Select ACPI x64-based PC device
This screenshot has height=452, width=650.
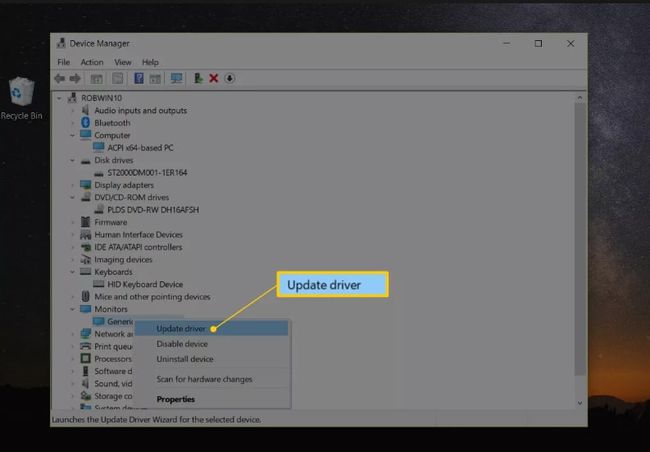tap(141, 148)
